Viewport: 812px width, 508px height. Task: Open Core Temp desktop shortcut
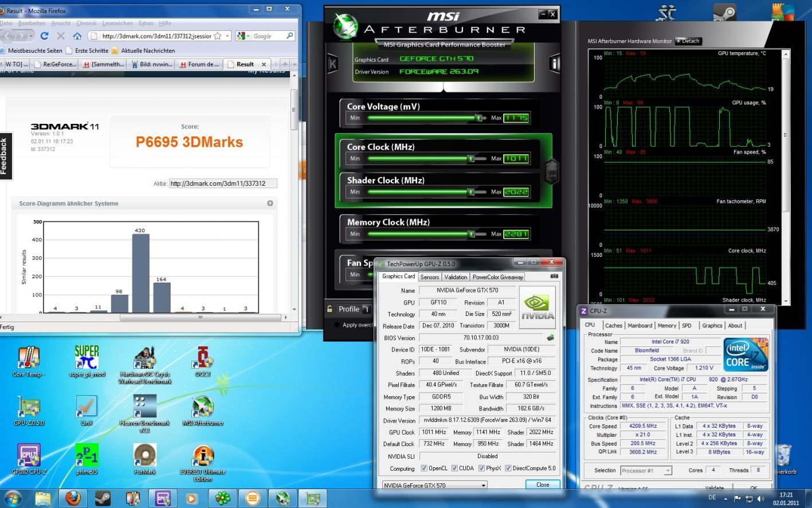(29, 362)
